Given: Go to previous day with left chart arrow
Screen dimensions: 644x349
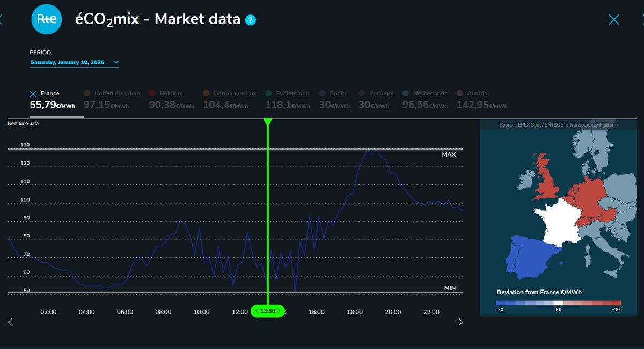Looking at the screenshot, I should click(10, 322).
